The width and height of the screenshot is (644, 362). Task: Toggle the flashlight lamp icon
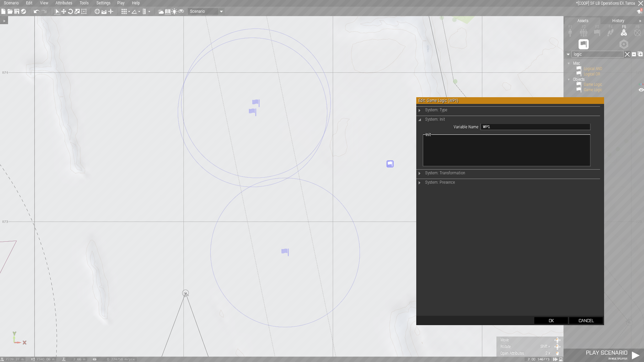pyautogui.click(x=174, y=12)
